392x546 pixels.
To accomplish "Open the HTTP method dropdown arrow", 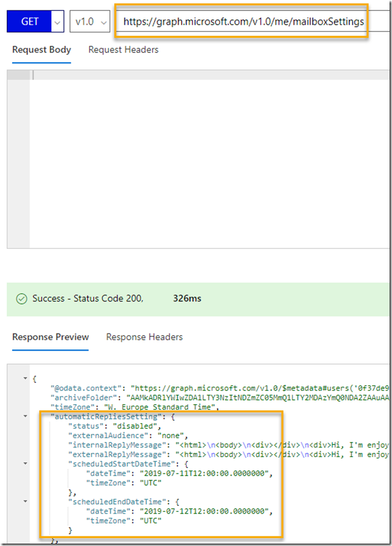I will pos(57,21).
